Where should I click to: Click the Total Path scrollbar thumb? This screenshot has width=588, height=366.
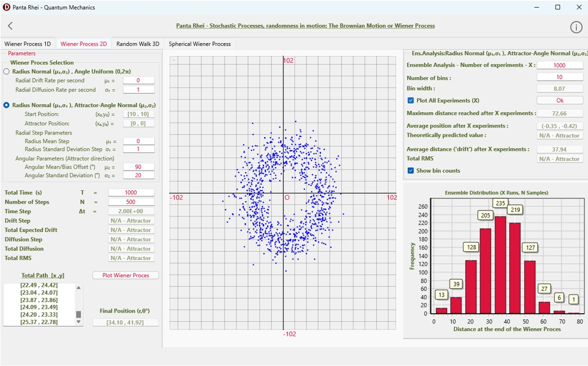tap(78, 314)
